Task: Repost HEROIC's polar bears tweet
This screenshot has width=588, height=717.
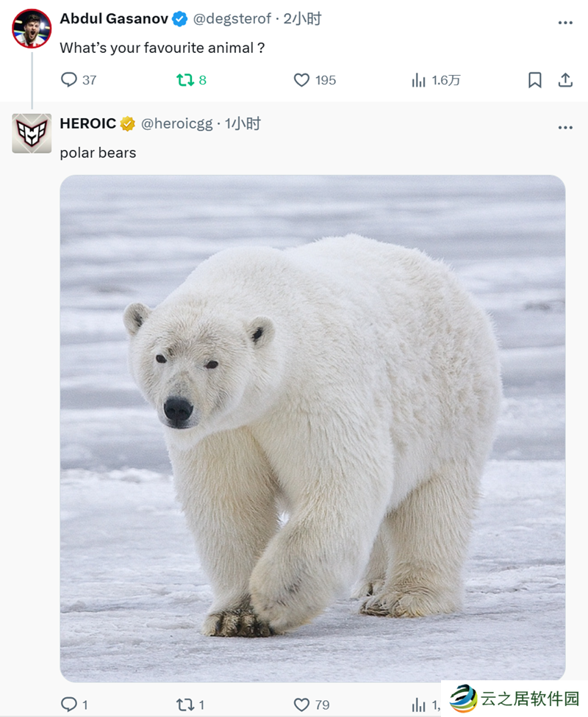Action: pos(185,705)
